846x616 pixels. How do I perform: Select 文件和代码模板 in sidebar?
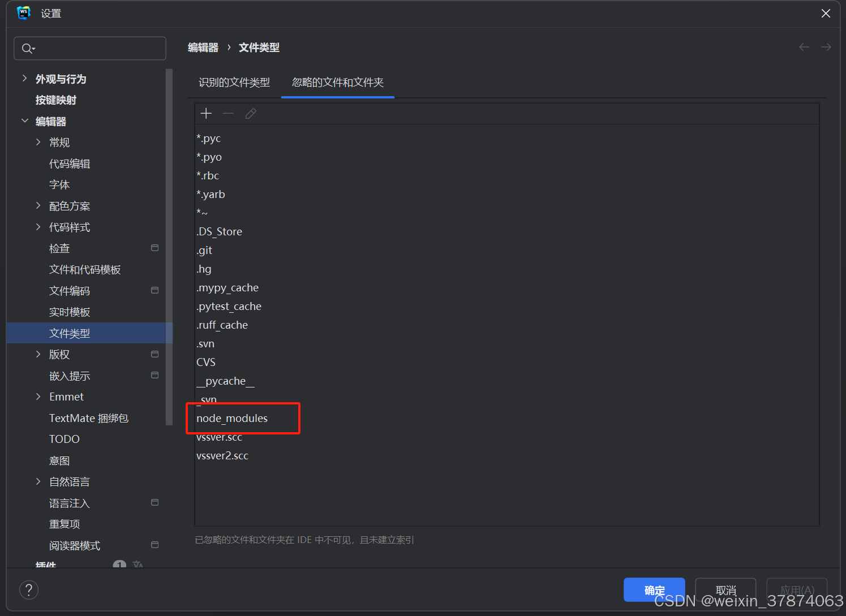pyautogui.click(x=85, y=269)
